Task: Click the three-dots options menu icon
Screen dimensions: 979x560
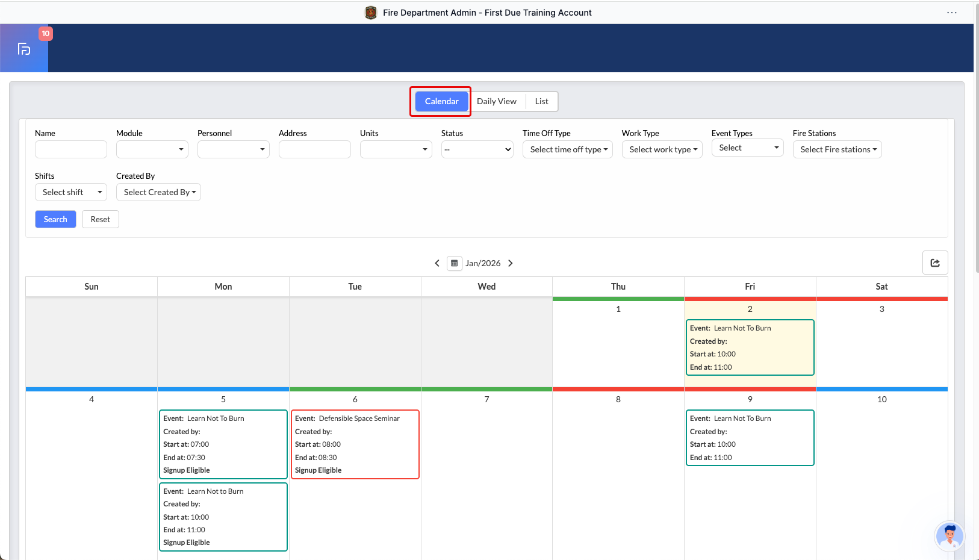Action: click(x=951, y=13)
